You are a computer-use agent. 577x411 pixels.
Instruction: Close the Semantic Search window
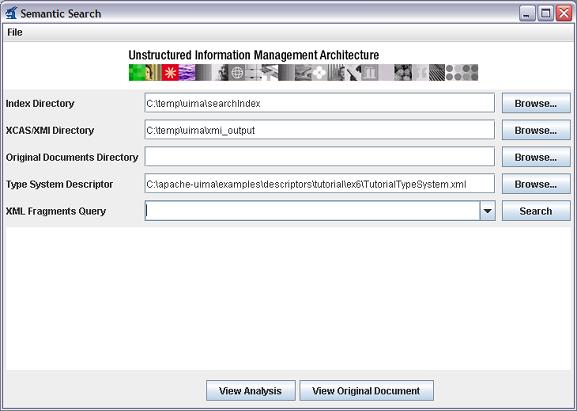tap(564, 14)
